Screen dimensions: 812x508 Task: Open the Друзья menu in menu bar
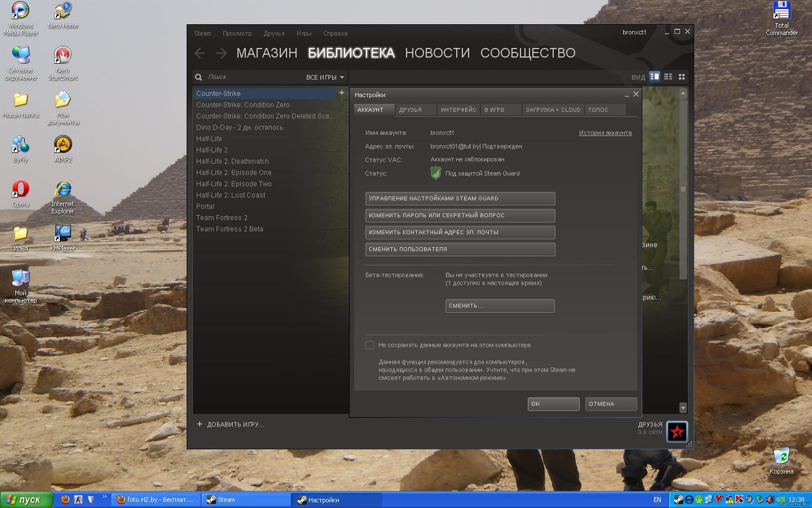(274, 33)
